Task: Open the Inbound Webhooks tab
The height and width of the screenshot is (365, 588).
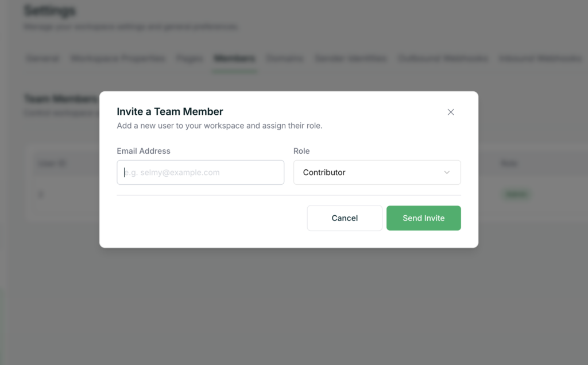Action: tap(540, 59)
